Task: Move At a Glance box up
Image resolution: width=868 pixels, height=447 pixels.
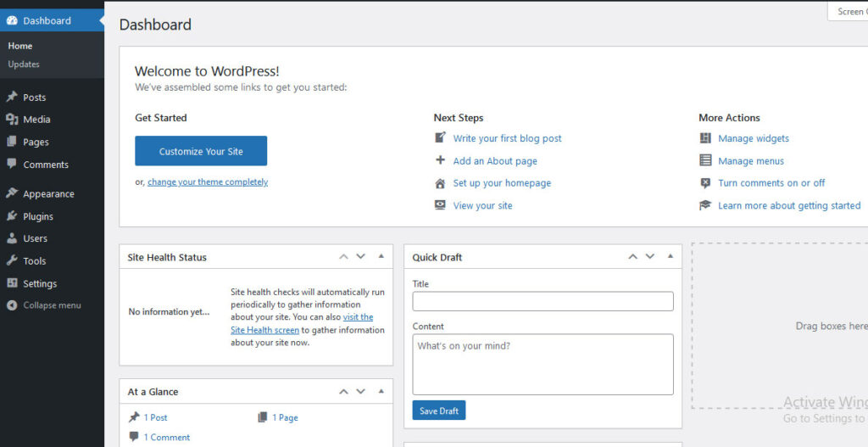Action: [344, 391]
